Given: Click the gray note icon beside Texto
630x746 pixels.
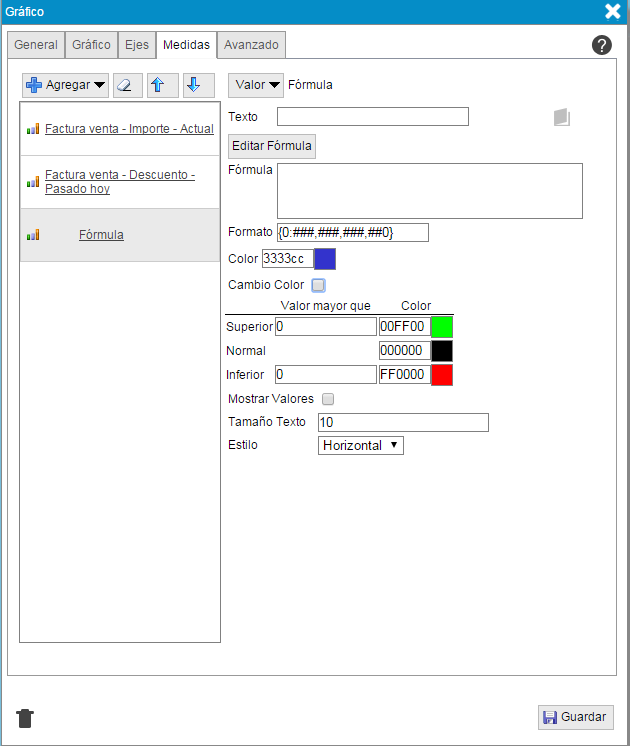Looking at the screenshot, I should tap(562, 117).
